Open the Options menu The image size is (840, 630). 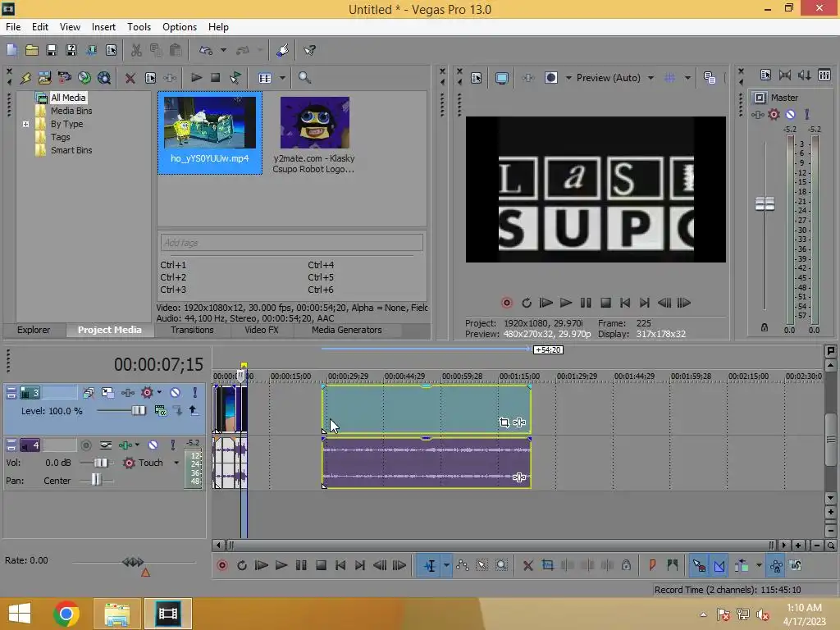click(x=180, y=27)
